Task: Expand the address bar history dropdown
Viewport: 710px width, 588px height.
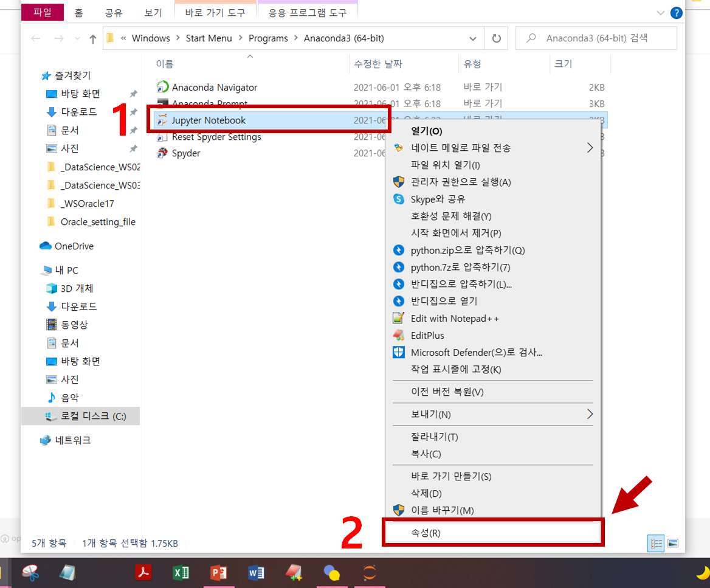Action: coord(473,38)
